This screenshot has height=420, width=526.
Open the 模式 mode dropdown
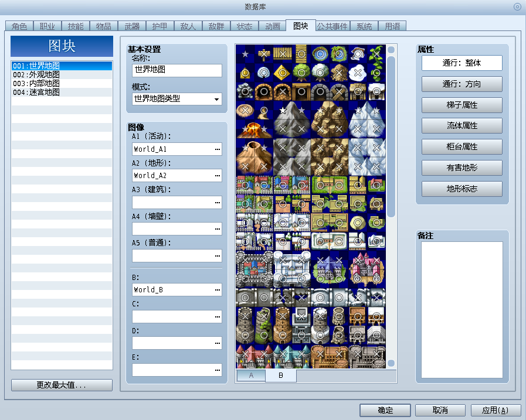pyautogui.click(x=177, y=99)
